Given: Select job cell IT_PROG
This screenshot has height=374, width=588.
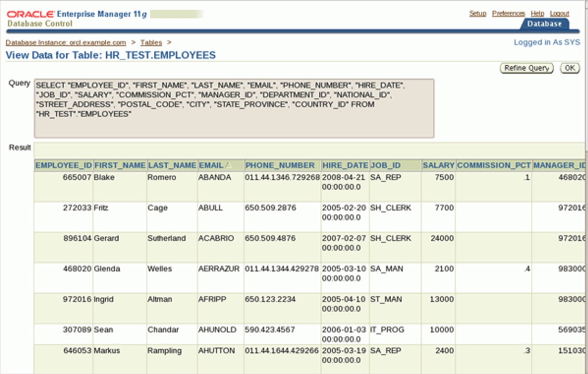Looking at the screenshot, I should tap(387, 330).
